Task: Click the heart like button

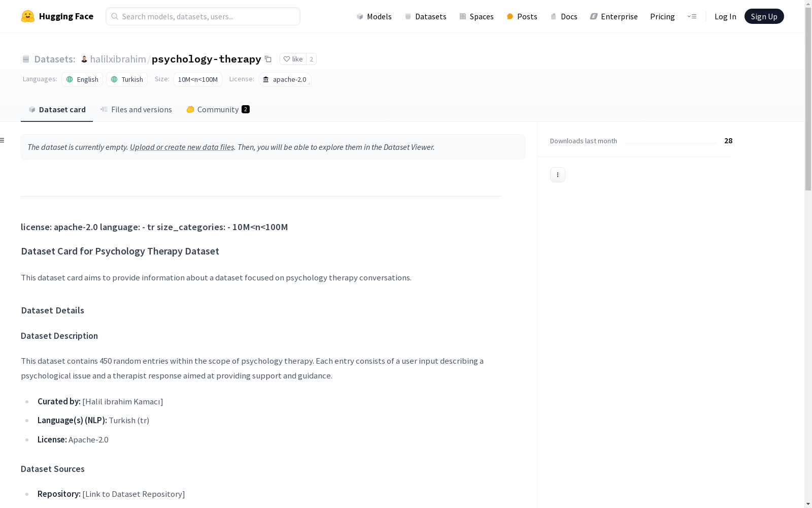Action: coord(293,59)
